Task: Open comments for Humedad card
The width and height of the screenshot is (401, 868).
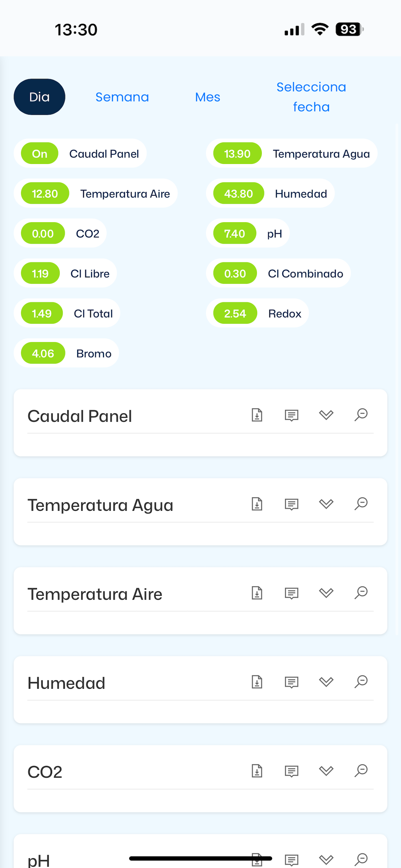Action: point(292,682)
